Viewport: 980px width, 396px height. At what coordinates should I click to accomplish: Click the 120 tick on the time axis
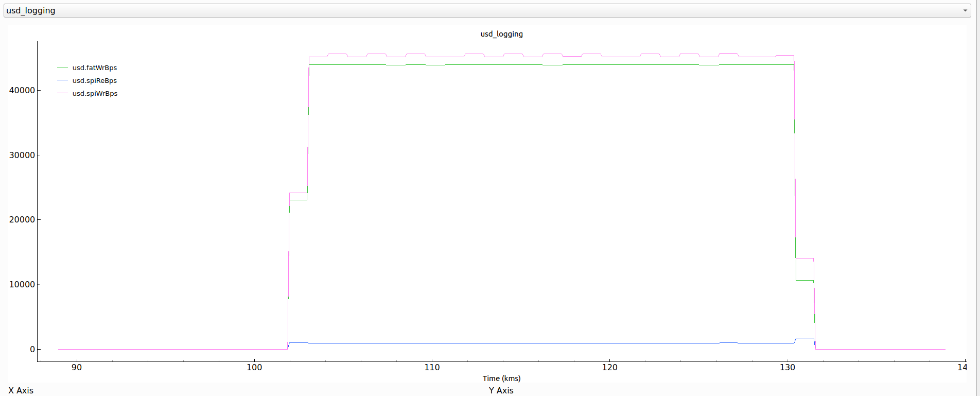tap(609, 368)
